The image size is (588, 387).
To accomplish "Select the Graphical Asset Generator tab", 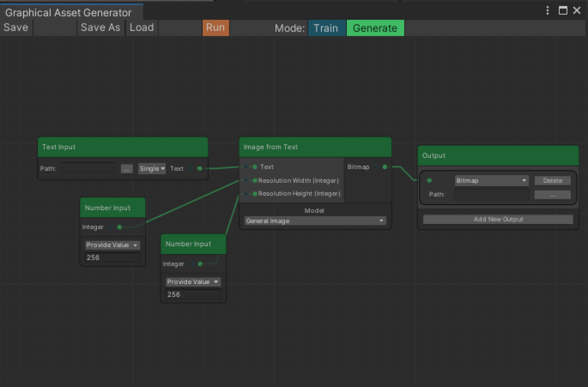I will tap(68, 12).
